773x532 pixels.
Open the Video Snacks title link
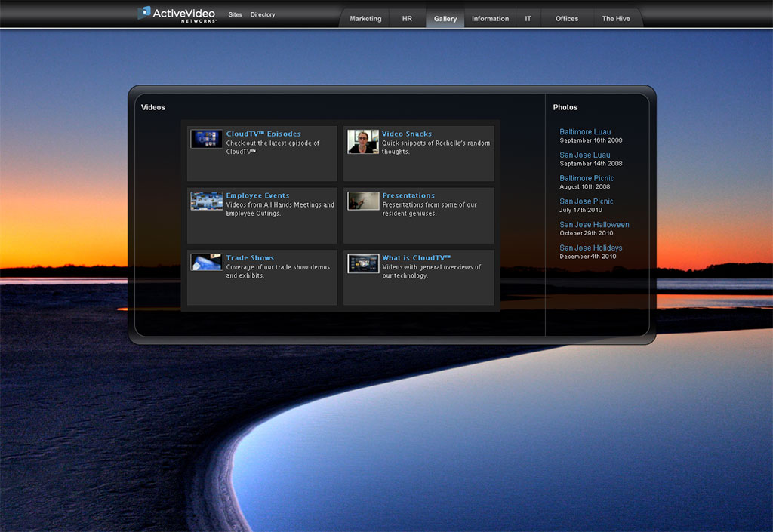[407, 134]
